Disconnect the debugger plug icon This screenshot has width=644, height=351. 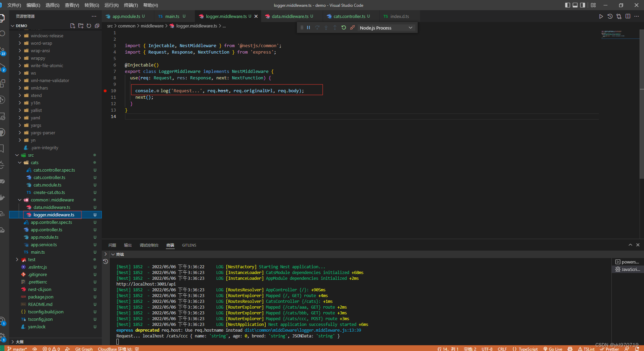pyautogui.click(x=353, y=28)
